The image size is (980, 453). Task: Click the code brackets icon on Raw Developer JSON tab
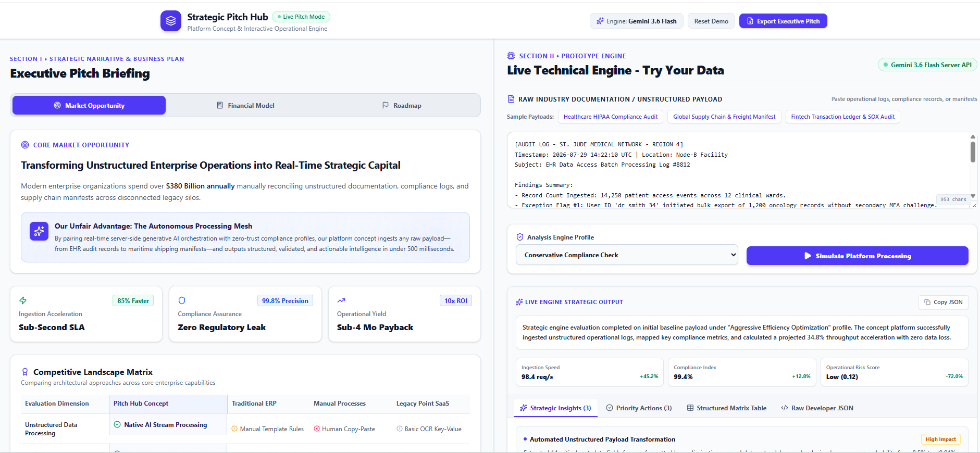(x=785, y=408)
